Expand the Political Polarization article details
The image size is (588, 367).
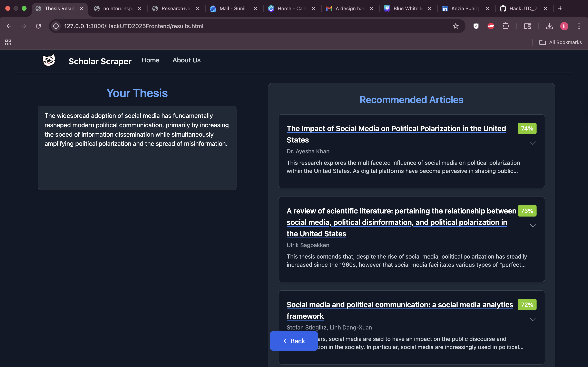[x=533, y=143]
